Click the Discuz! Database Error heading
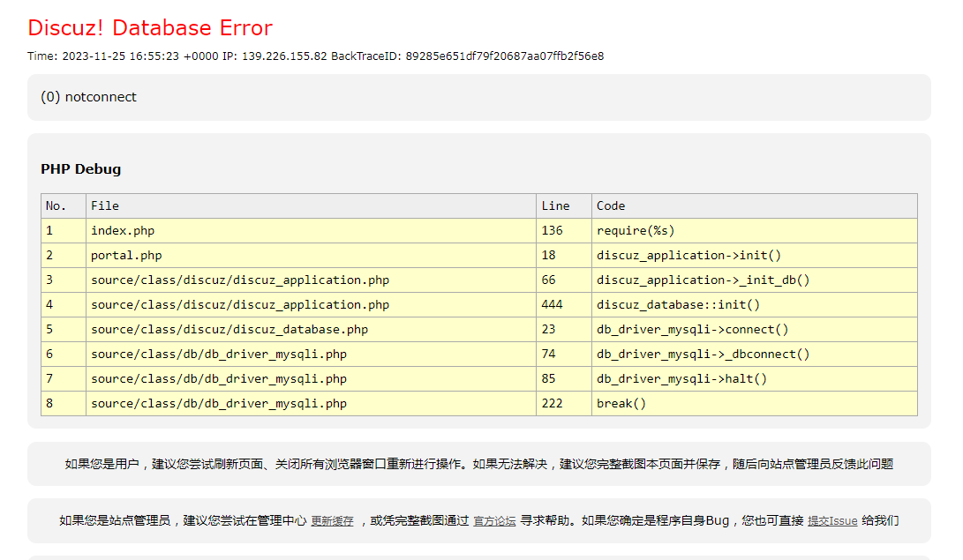Image resolution: width=963 pixels, height=560 pixels. [150, 27]
